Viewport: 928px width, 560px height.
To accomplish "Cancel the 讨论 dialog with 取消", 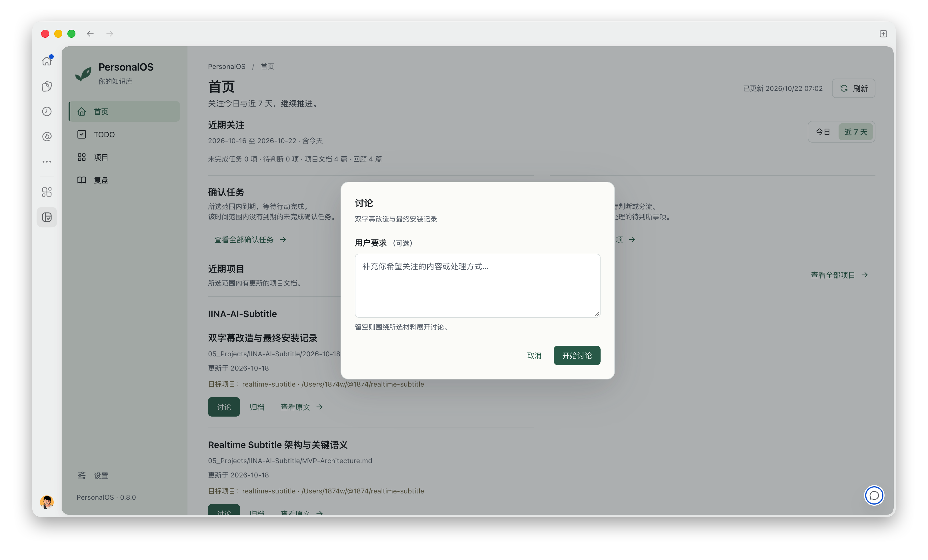I will pyautogui.click(x=534, y=355).
